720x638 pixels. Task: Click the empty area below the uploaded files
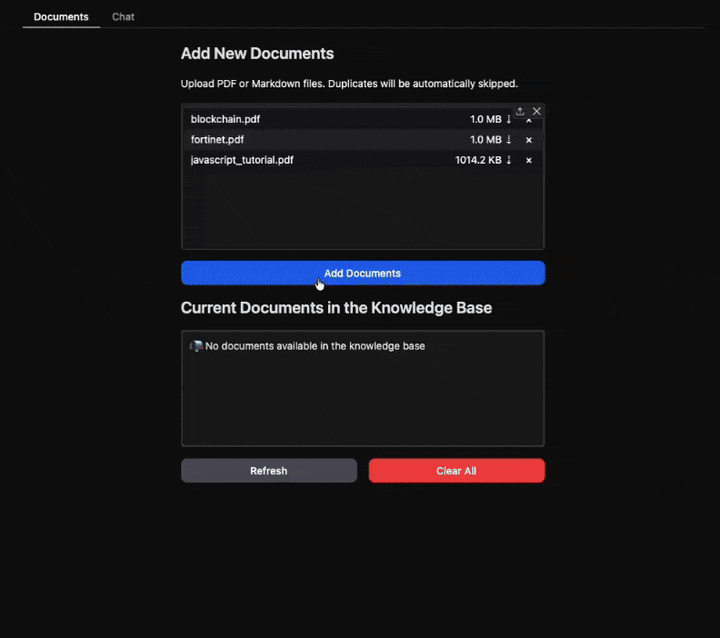click(x=362, y=210)
